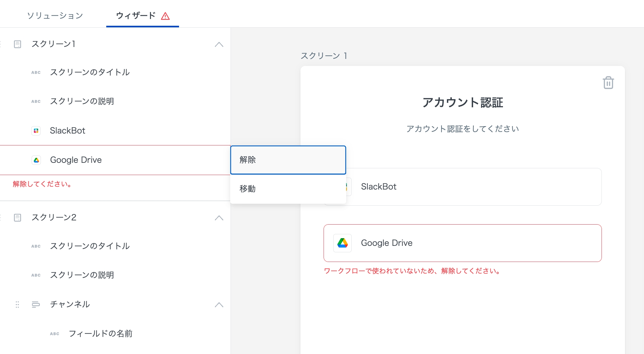The image size is (644, 354).
Task: Click the trash delete icon on screen card
Action: (608, 83)
